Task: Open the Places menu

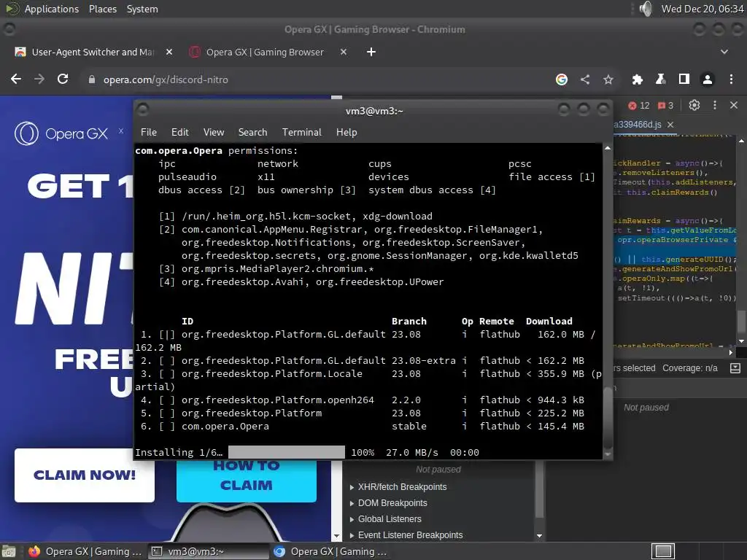Action: tap(103, 9)
